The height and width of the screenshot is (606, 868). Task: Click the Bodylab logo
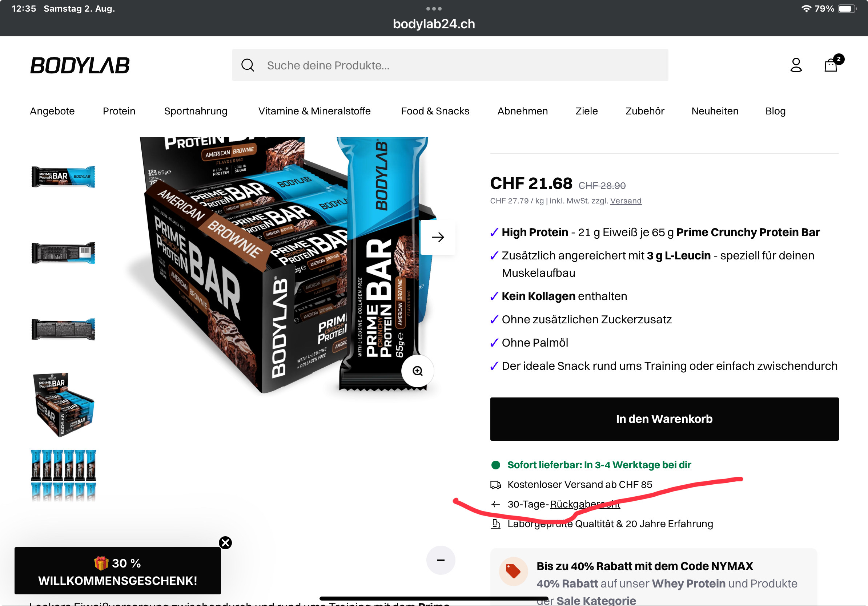pyautogui.click(x=80, y=65)
